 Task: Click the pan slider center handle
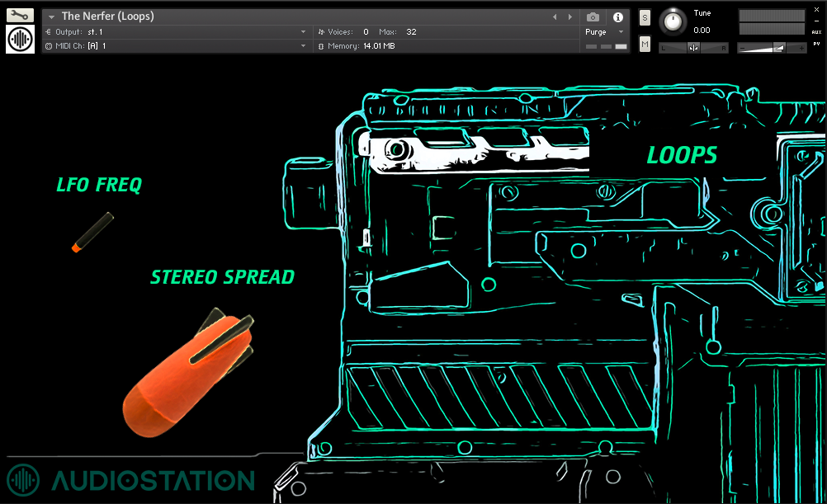coord(693,48)
